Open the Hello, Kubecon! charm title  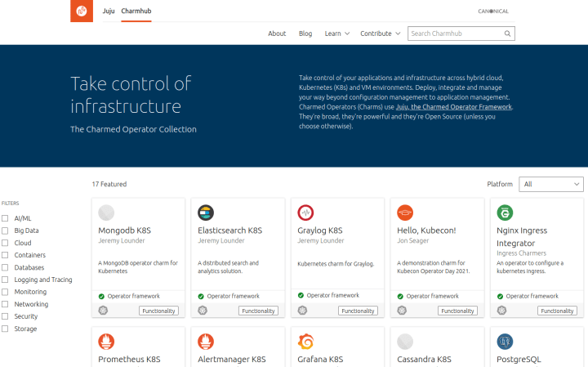[426, 230]
